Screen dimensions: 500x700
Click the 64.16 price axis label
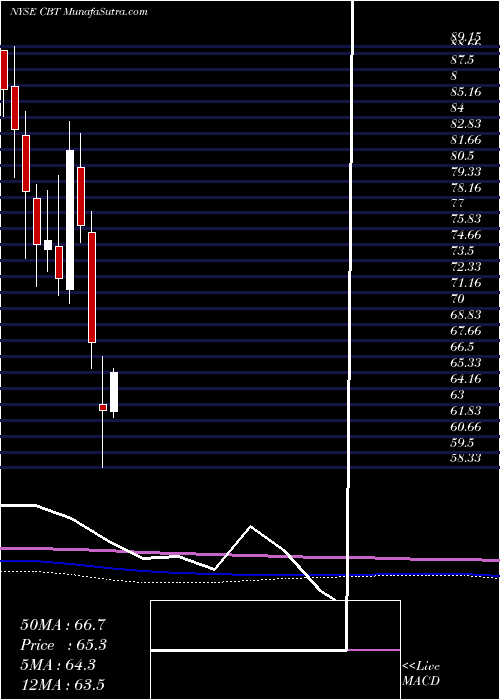pos(466,379)
